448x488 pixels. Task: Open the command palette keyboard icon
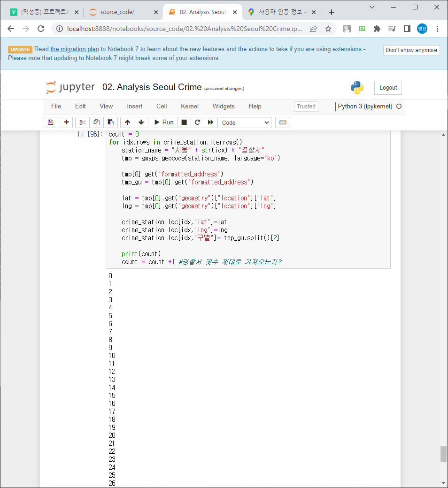(x=283, y=122)
